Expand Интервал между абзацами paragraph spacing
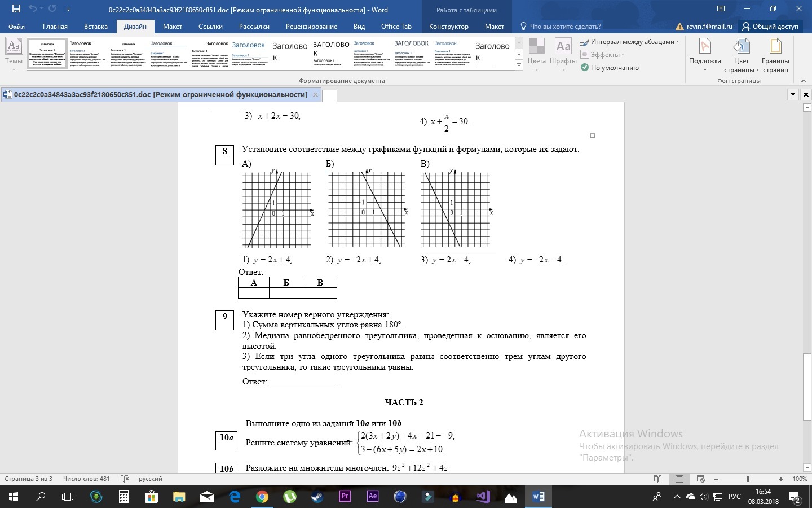Screen dimensions: 812x508 (x=630, y=42)
